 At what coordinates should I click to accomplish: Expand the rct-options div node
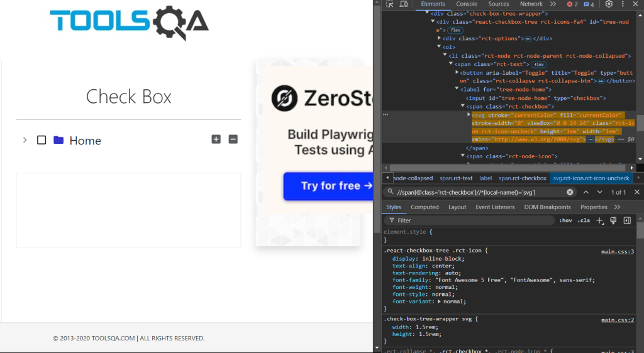[x=440, y=38]
